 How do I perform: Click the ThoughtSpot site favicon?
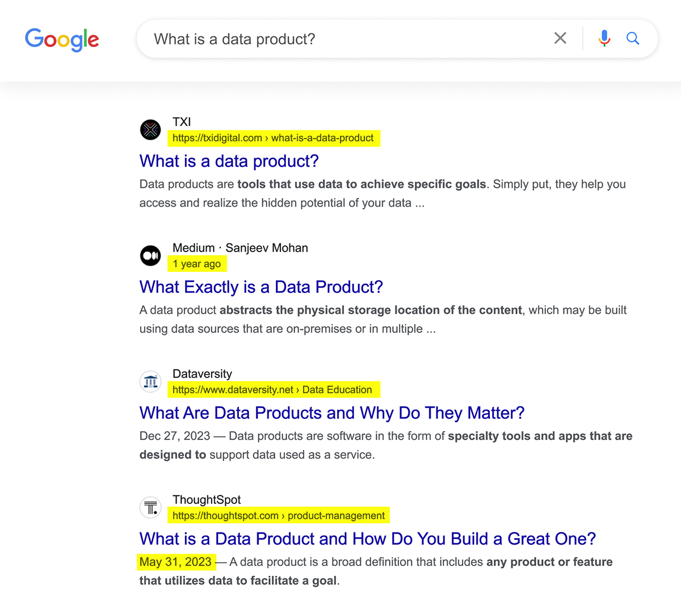150,508
